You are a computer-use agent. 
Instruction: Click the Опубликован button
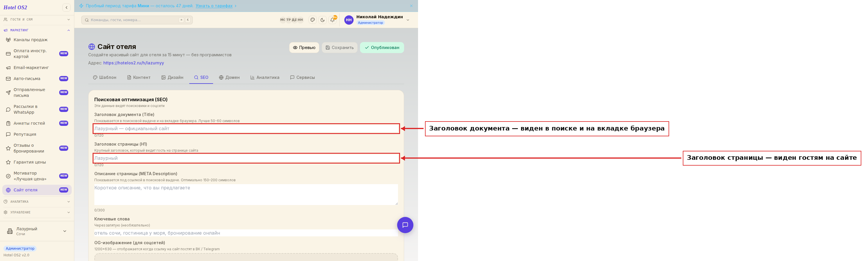coord(382,48)
